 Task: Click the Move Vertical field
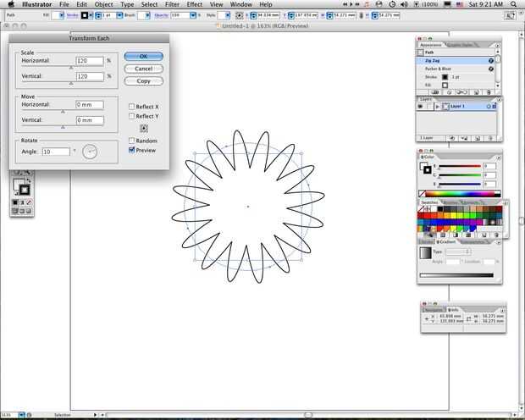90,120
